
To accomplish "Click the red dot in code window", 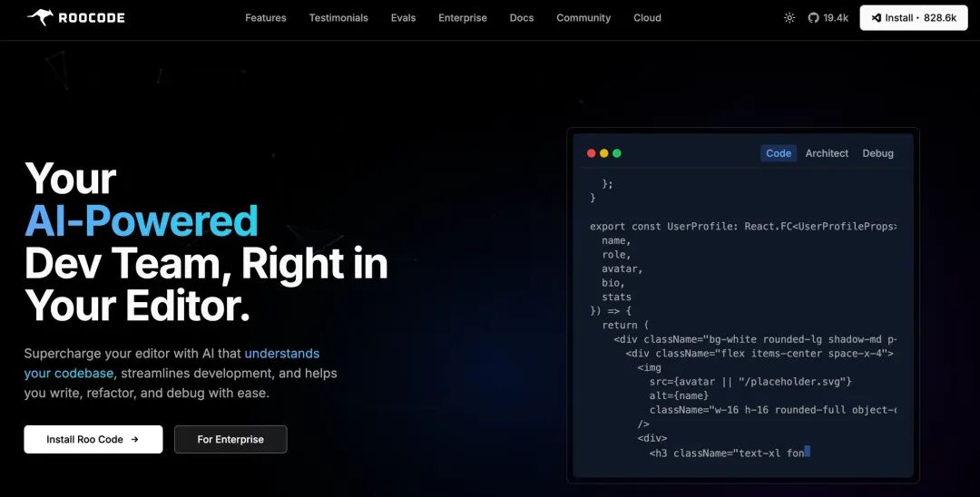I will point(592,153).
